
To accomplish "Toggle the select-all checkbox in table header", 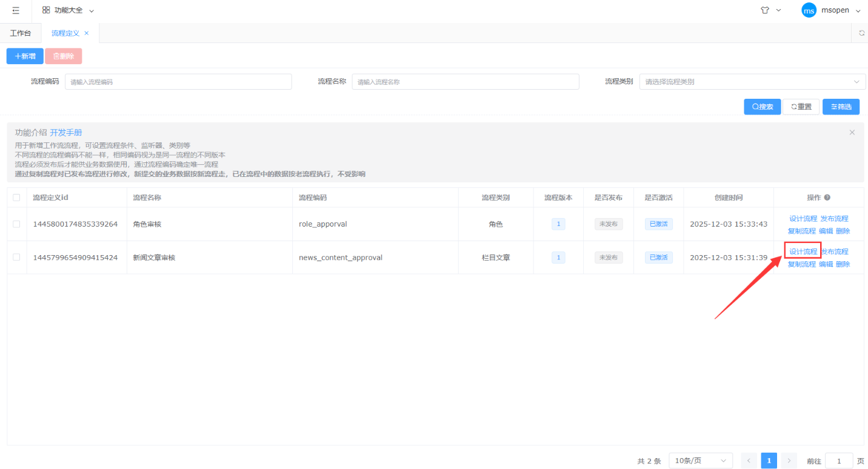I will 16,198.
